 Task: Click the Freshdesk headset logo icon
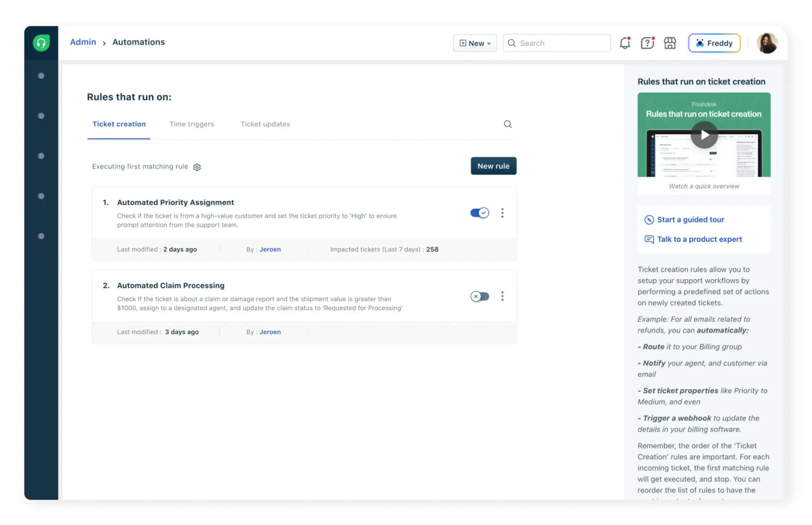[x=41, y=43]
